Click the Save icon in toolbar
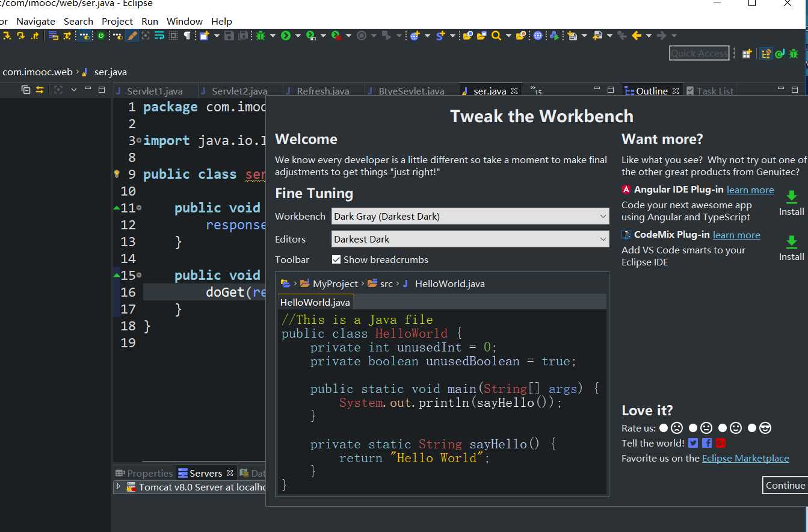Viewport: 808px width, 532px height. tap(229, 36)
